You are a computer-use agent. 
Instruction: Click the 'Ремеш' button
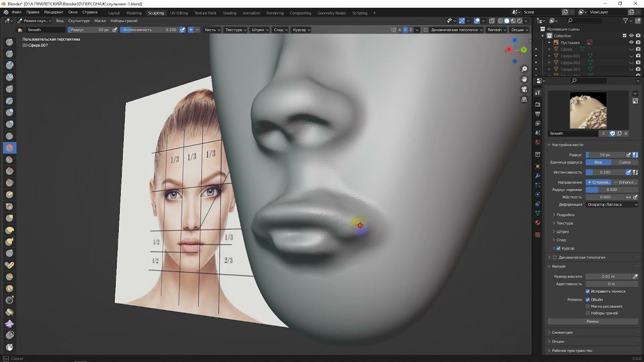592,321
